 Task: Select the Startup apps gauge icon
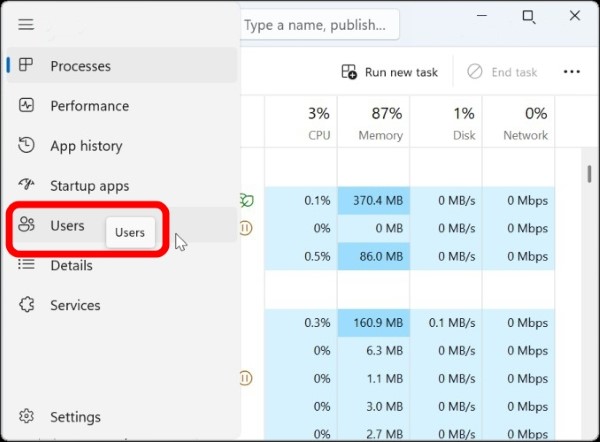click(x=27, y=186)
